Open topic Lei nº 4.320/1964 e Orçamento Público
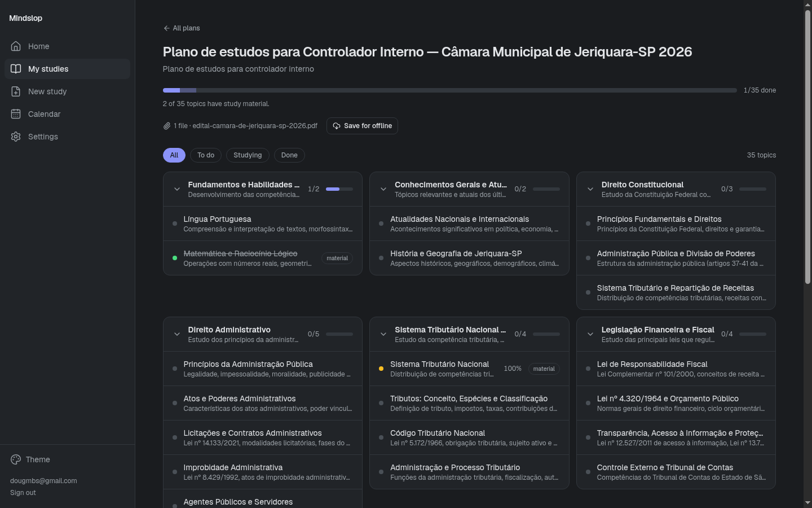812x508 pixels. [x=676, y=403]
